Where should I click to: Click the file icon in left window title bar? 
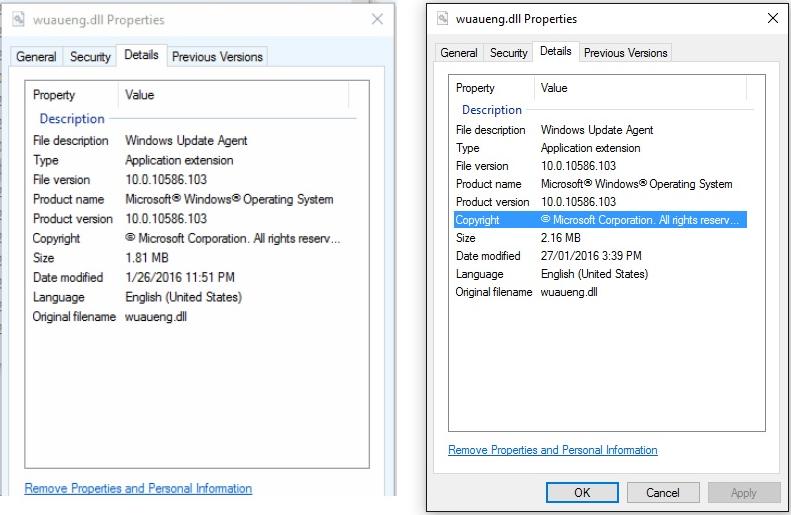[18, 20]
